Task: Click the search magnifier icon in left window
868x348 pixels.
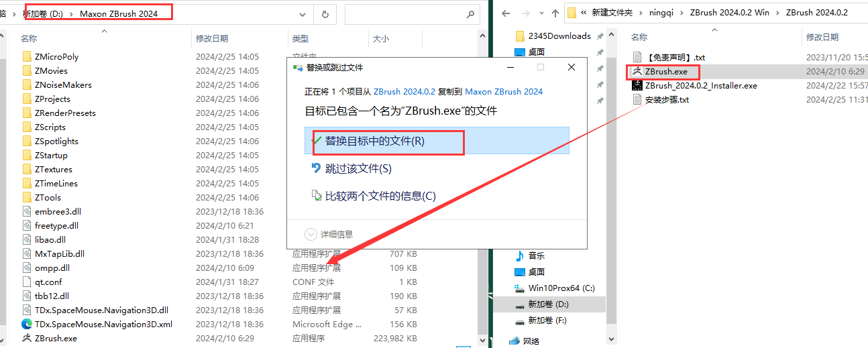Action: tap(470, 14)
